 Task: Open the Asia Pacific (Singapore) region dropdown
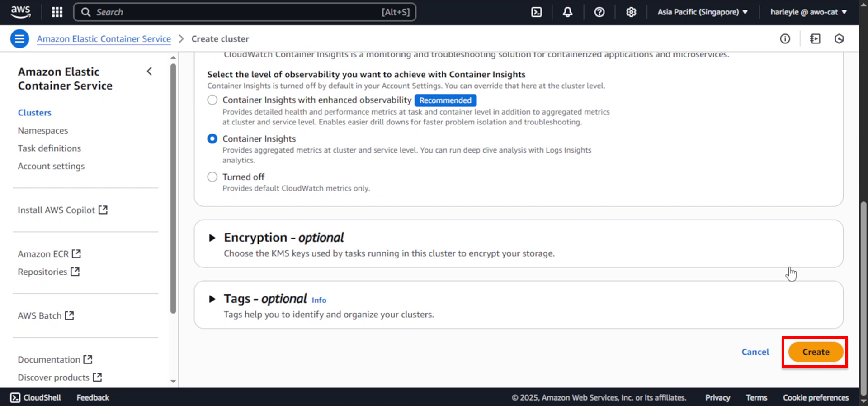point(702,12)
